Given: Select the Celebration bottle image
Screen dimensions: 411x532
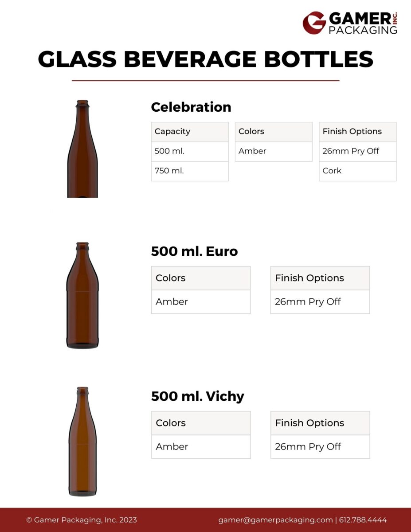Looking at the screenshot, I should (x=82, y=149).
